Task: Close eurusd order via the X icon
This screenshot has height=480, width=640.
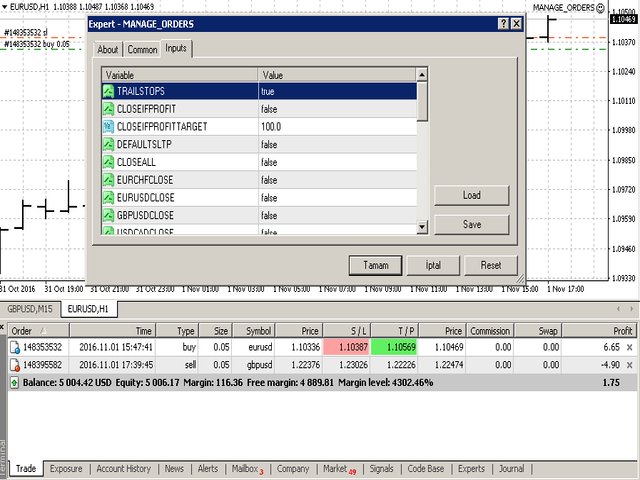Action: pyautogui.click(x=629, y=347)
